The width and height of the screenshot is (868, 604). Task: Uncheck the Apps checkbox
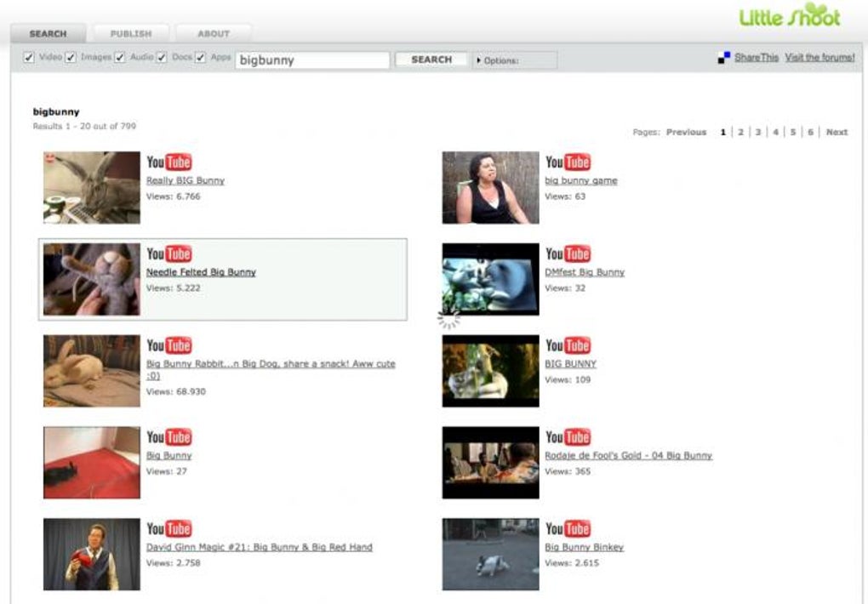click(200, 57)
